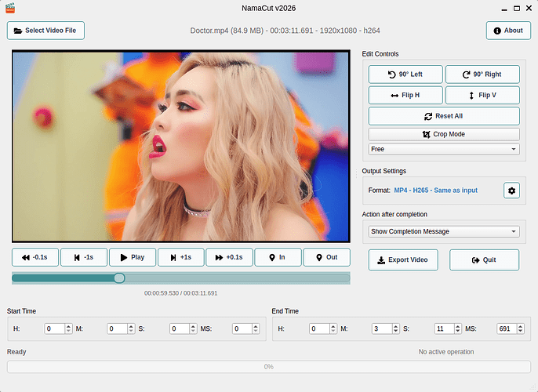Open output format settings gear

(x=511, y=191)
